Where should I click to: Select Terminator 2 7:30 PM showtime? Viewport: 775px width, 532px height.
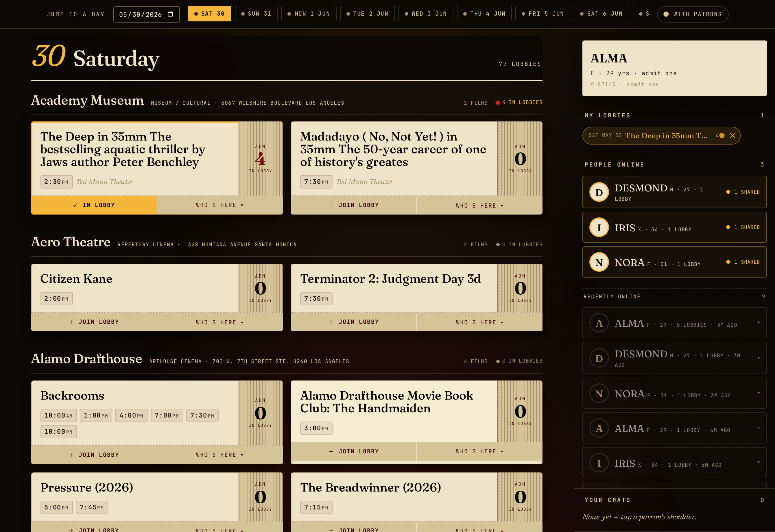pos(316,299)
